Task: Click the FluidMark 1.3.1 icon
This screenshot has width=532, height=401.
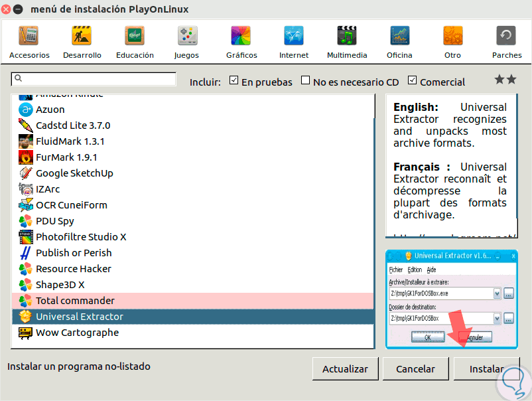Action: tap(25, 141)
